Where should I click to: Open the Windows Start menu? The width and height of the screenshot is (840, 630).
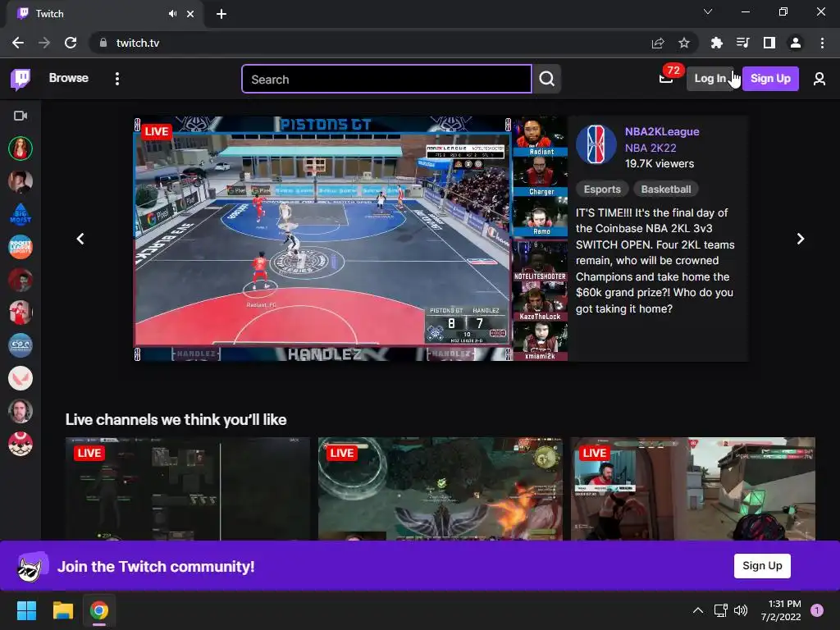click(x=26, y=610)
